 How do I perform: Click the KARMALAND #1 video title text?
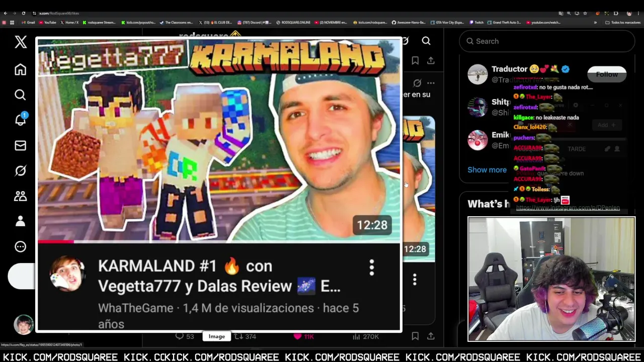tap(219, 276)
